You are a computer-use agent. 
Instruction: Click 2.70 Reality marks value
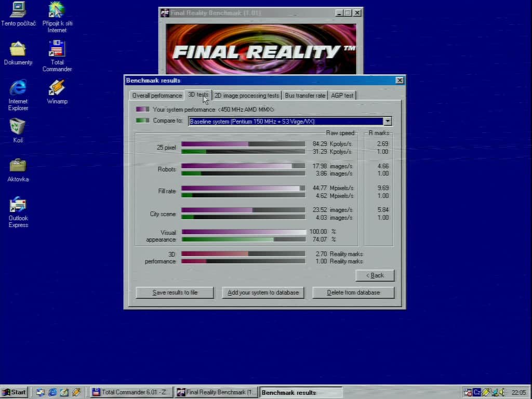(x=339, y=254)
